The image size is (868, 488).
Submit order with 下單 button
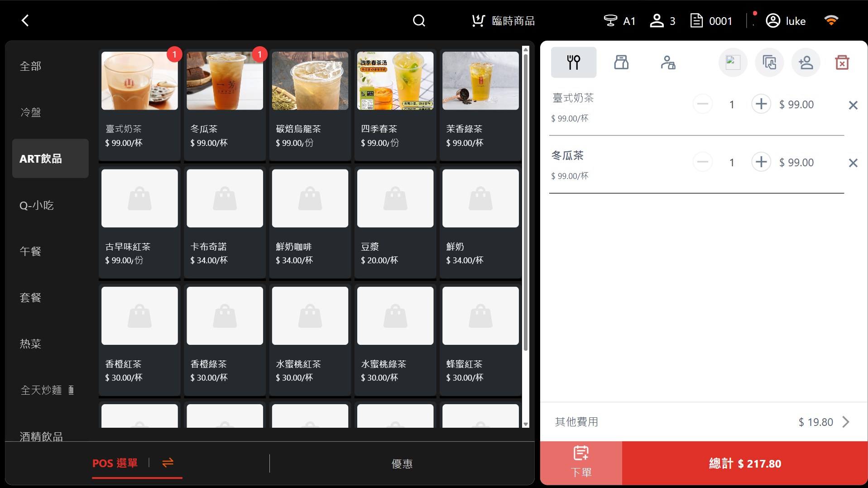click(581, 463)
